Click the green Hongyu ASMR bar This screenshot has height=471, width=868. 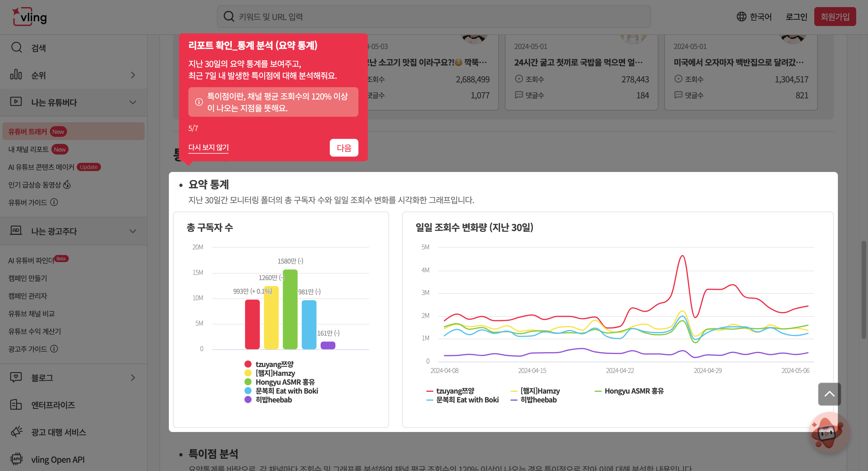click(x=290, y=308)
